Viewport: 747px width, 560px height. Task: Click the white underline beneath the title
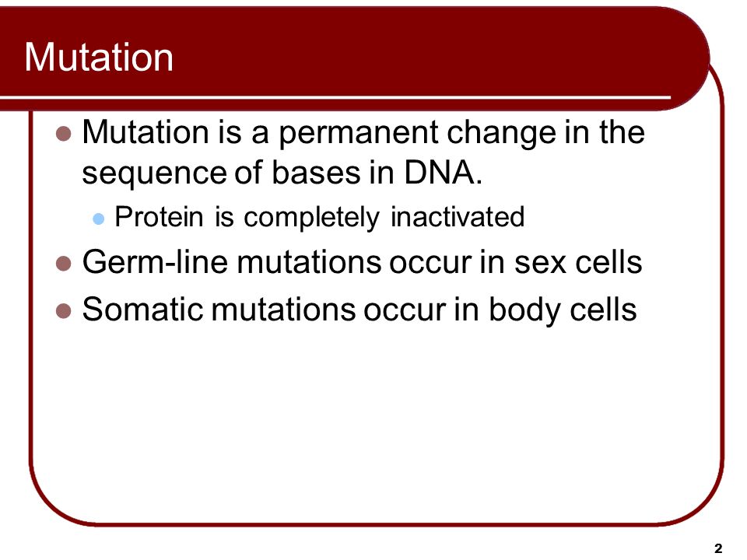(335, 98)
